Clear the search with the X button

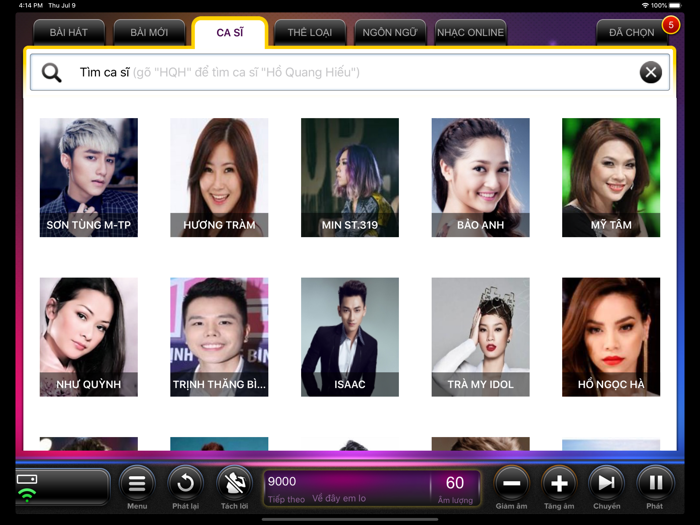650,72
